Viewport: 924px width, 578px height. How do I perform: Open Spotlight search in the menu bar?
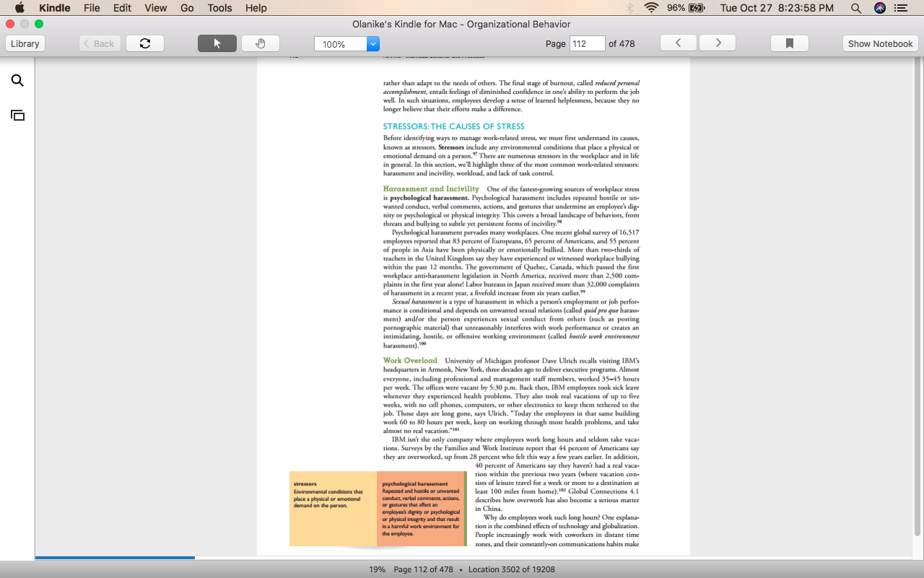coord(856,8)
